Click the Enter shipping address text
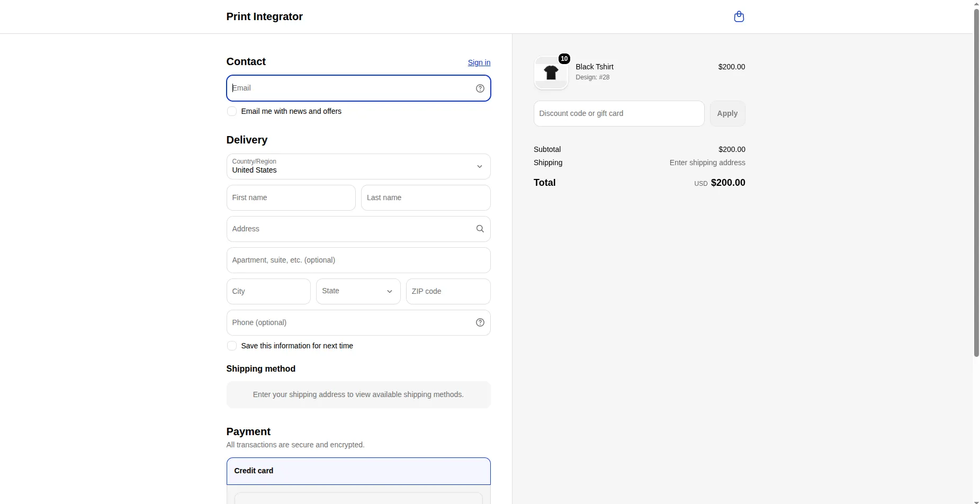 point(707,163)
